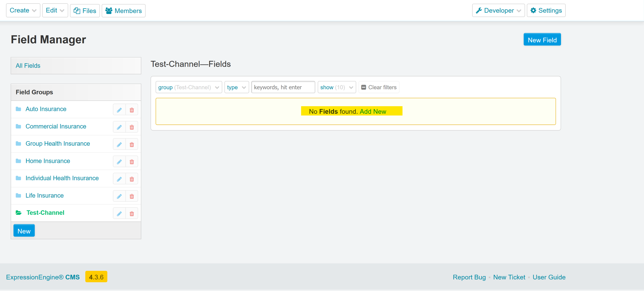Click the New Field button

click(x=542, y=40)
